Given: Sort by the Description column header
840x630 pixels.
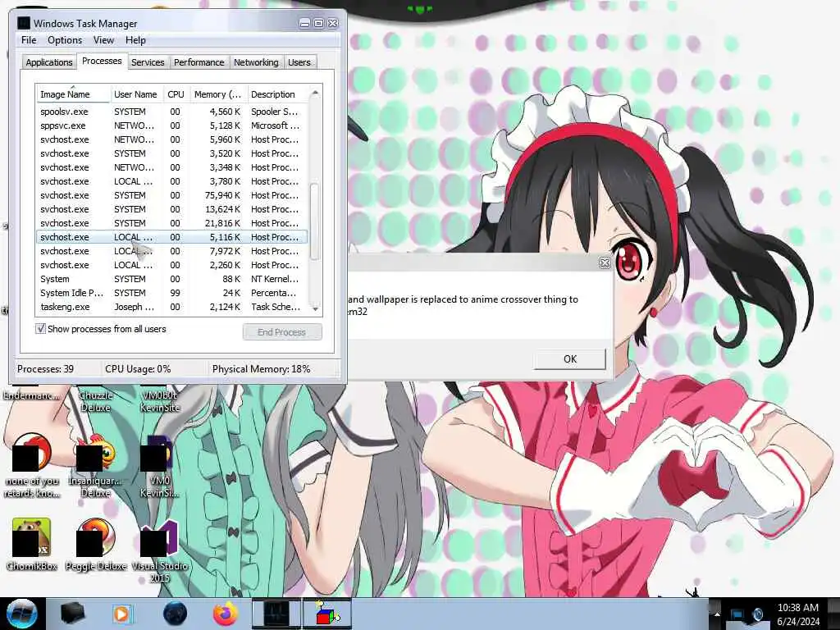Looking at the screenshot, I should click(277, 94).
